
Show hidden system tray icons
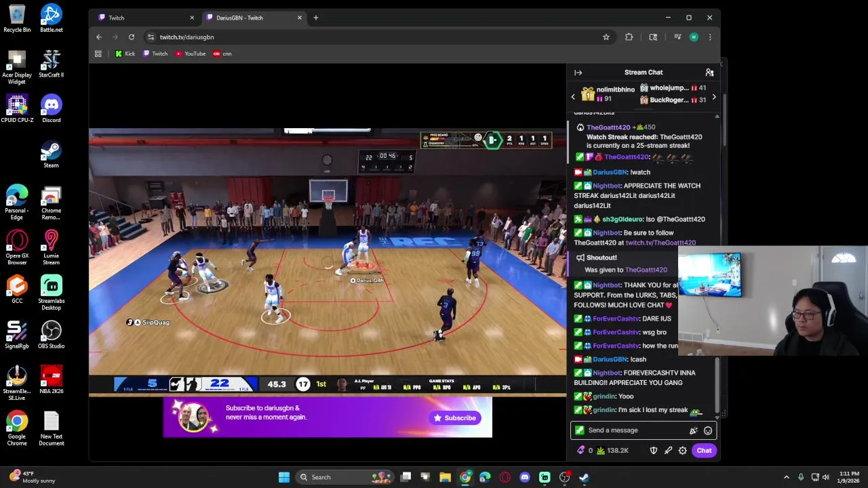click(x=787, y=477)
